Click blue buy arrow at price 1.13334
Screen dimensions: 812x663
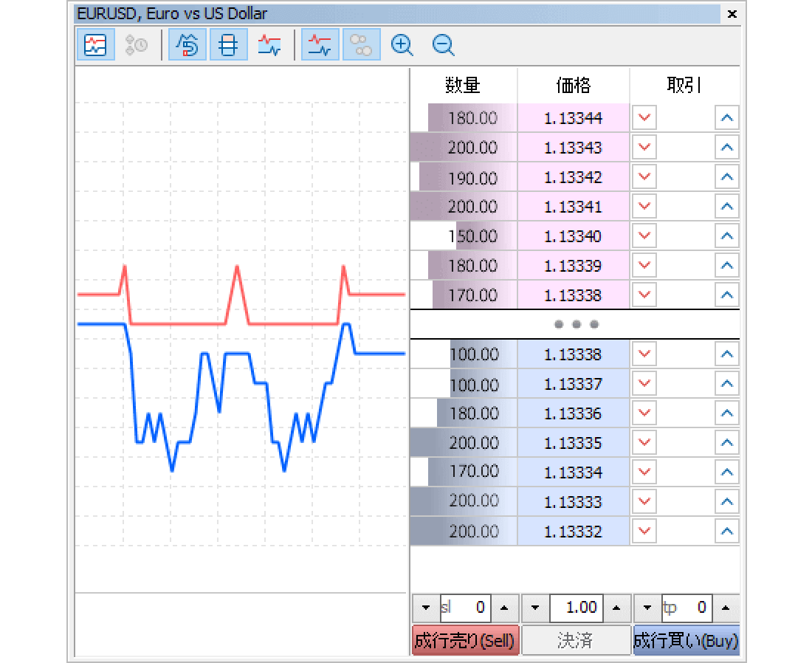(x=727, y=472)
